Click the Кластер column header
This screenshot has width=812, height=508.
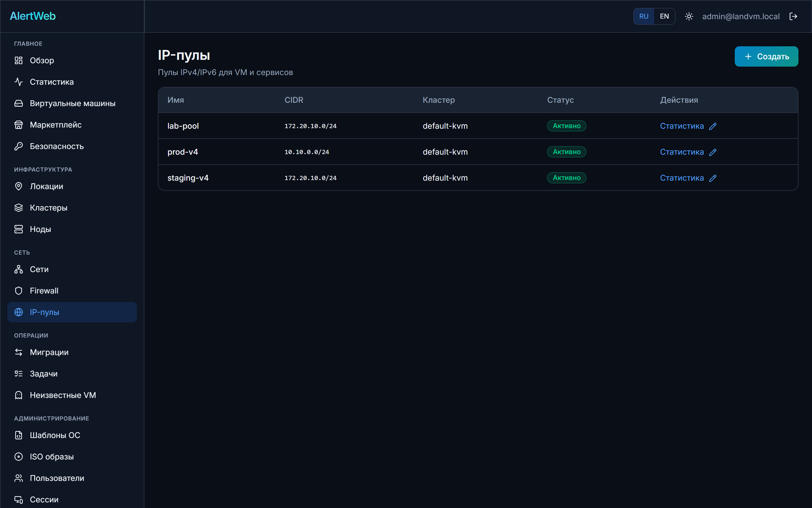tap(438, 100)
